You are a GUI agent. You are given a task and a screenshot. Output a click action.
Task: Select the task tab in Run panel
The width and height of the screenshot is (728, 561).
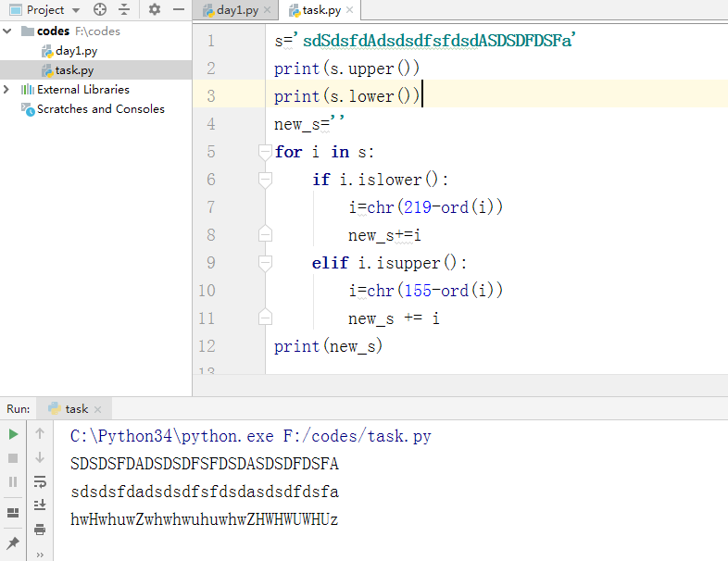tap(76, 408)
